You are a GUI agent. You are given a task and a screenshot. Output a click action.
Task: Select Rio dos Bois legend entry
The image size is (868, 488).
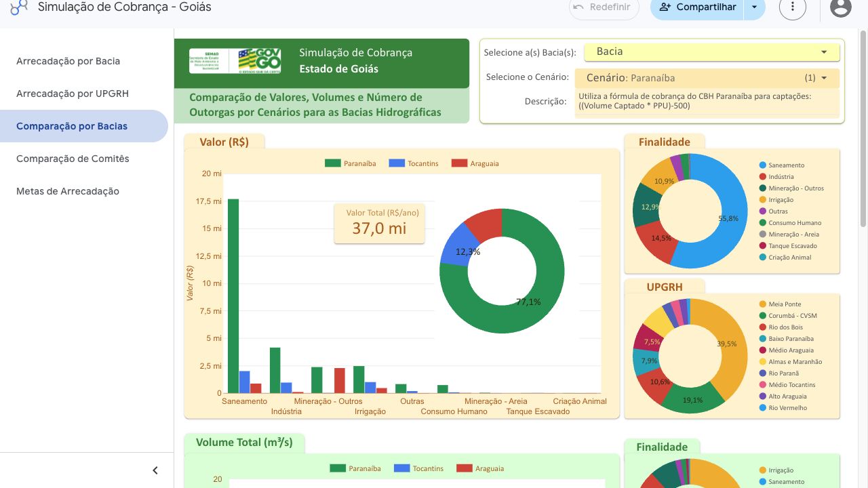pyautogui.click(x=781, y=327)
